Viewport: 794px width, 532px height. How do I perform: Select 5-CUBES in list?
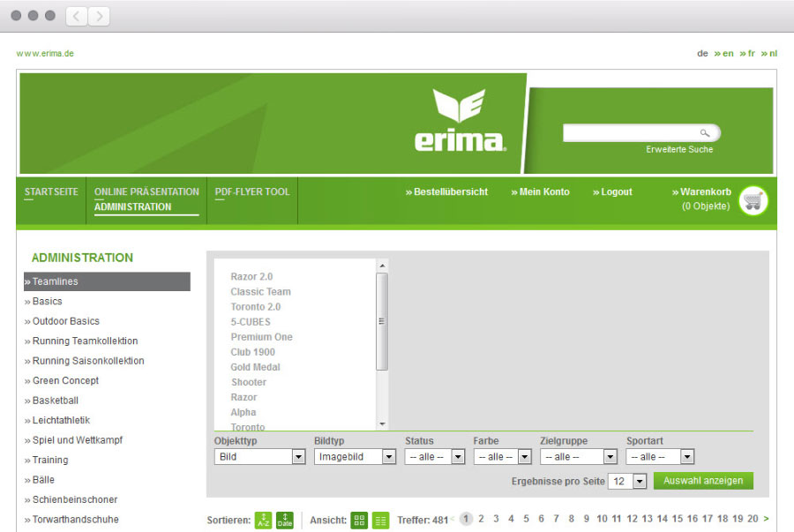click(251, 322)
